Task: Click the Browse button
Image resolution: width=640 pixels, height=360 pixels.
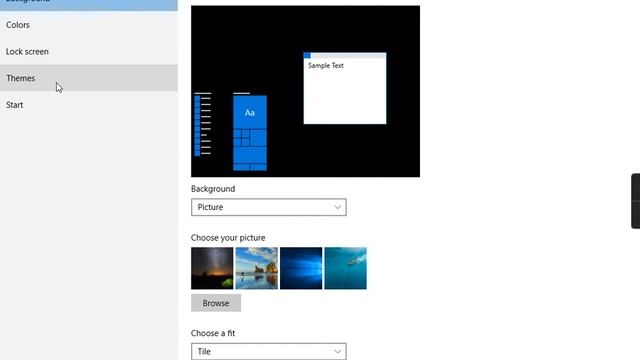Action: pos(216,303)
